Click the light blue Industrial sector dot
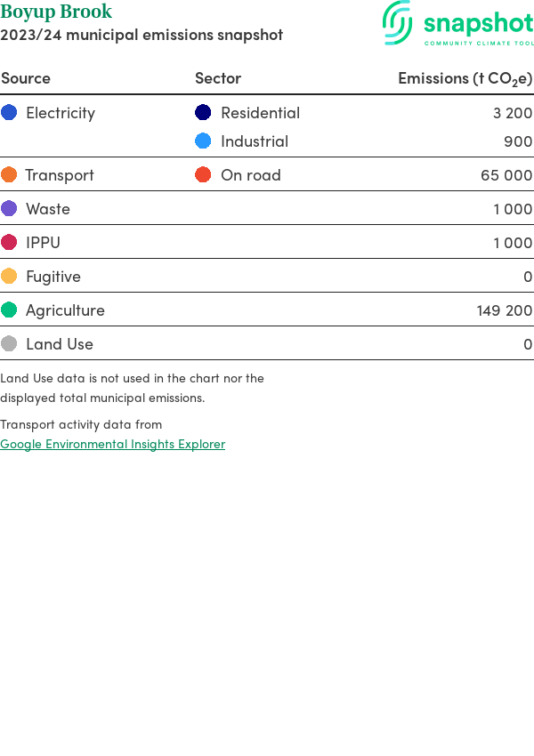Image resolution: width=534 pixels, height=756 pixels. click(x=203, y=141)
